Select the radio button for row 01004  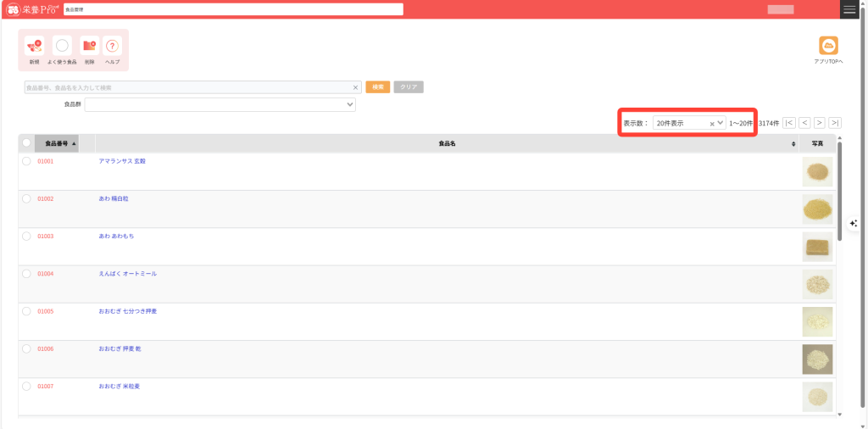(26, 274)
